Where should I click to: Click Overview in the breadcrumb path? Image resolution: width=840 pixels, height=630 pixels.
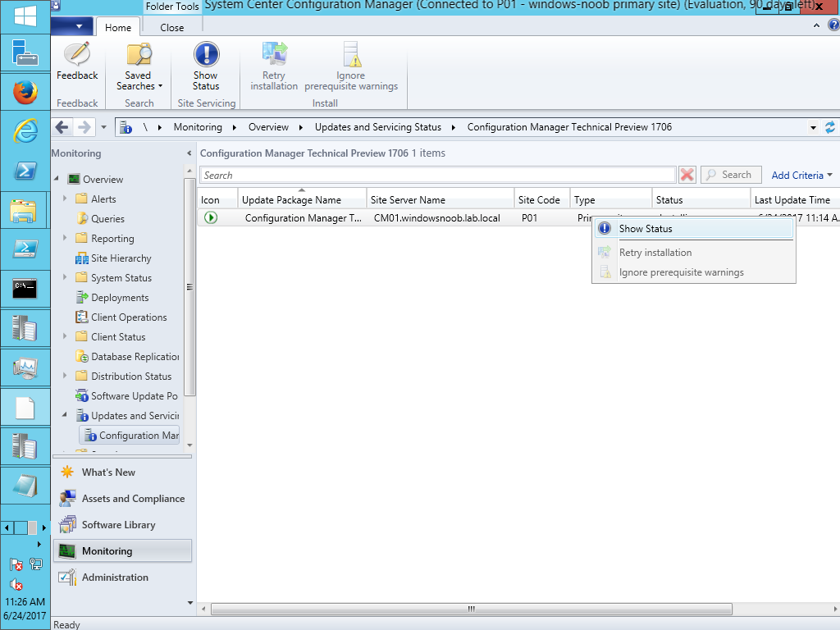[268, 127]
